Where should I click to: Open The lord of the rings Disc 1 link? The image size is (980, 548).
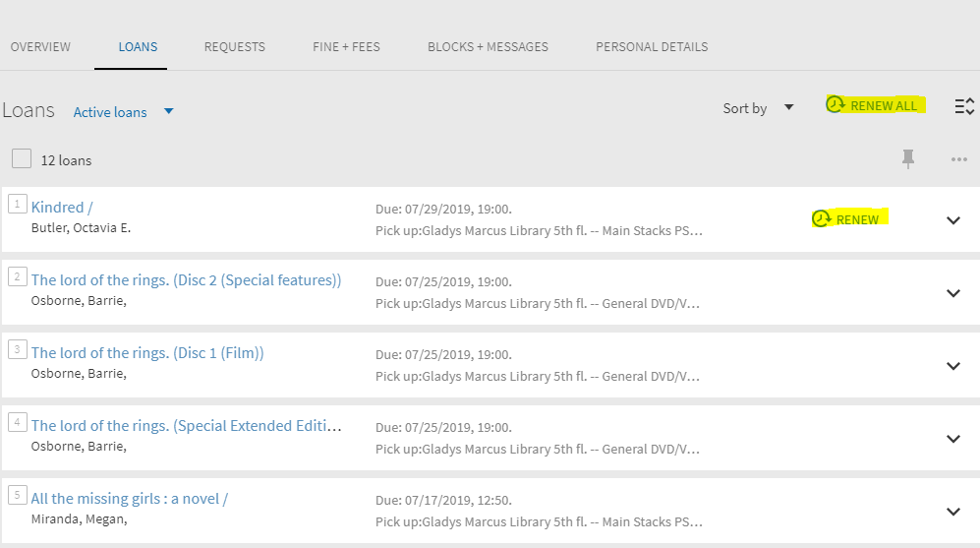[x=147, y=353]
